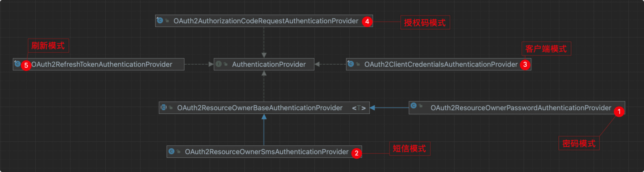
Task: Click the <T> type parameter label
Action: tap(359, 108)
